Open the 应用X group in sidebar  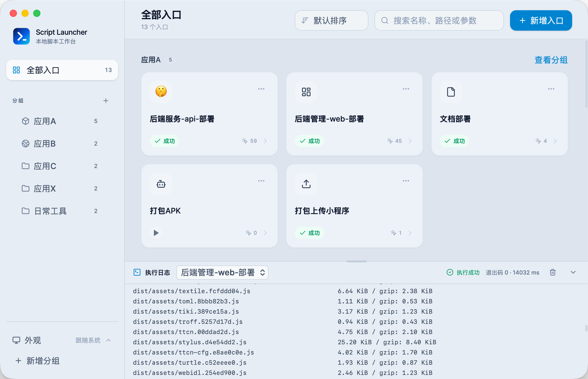click(x=62, y=188)
